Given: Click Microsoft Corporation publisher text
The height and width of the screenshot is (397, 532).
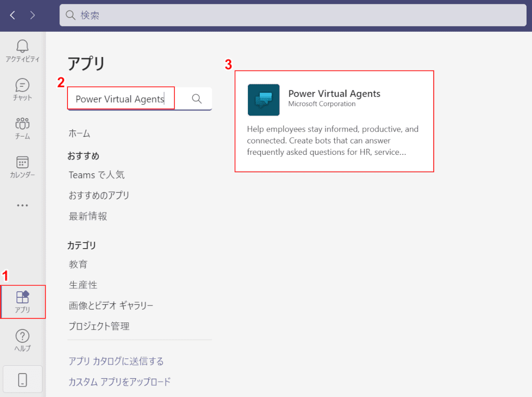Looking at the screenshot, I should pos(322,104).
